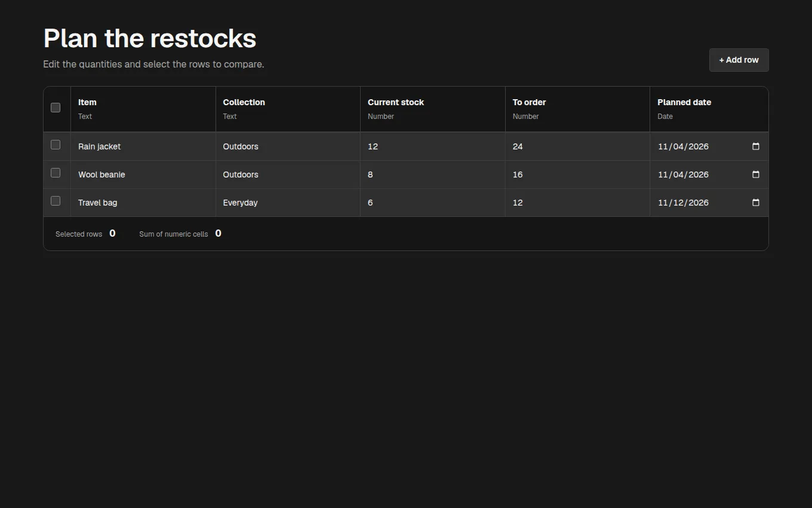Click the Planned date column header
Image resolution: width=812 pixels, height=508 pixels.
click(x=709, y=109)
